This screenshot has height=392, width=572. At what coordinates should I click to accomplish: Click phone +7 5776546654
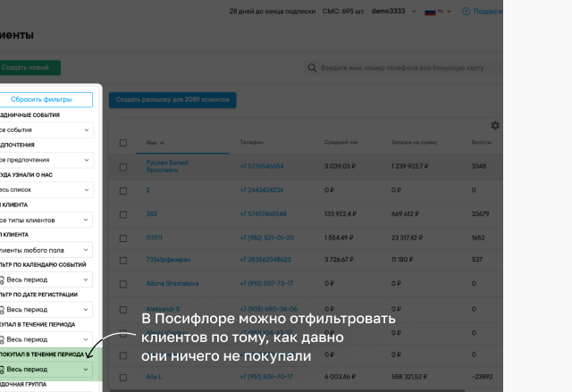[x=262, y=166]
